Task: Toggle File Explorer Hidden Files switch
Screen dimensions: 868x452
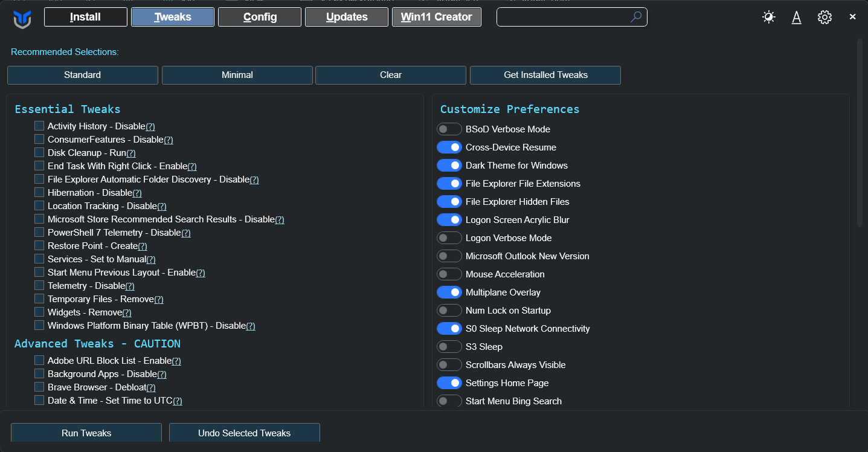Action: click(449, 202)
